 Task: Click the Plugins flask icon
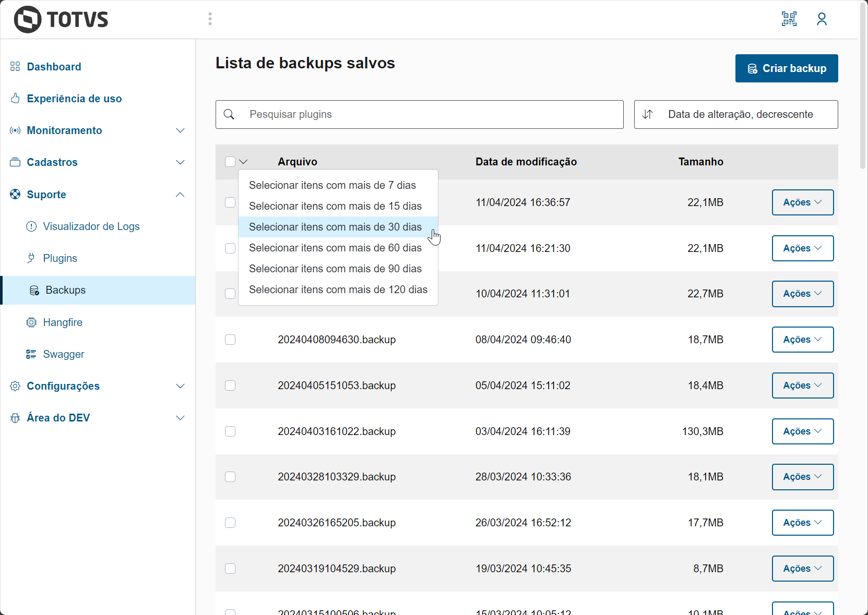(32, 258)
